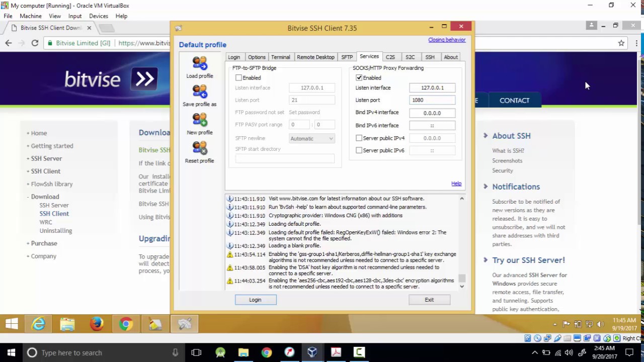Open host Windows 10 Start menu
This screenshot has height=362, width=644.
(11, 352)
